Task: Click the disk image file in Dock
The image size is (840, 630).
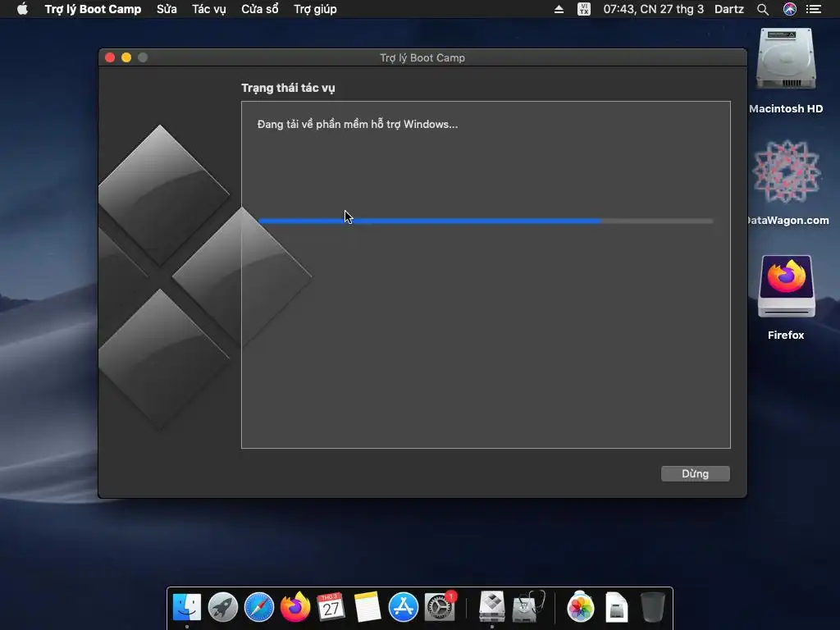Action: click(616, 607)
